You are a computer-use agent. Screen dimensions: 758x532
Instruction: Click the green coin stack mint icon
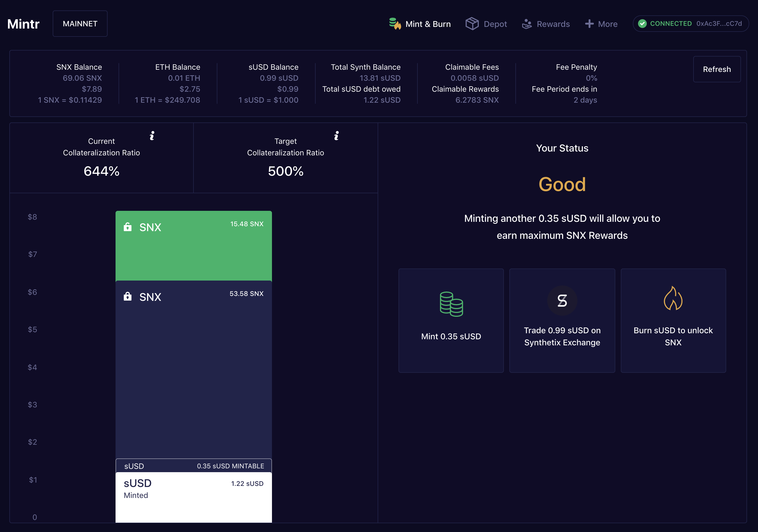(x=451, y=304)
